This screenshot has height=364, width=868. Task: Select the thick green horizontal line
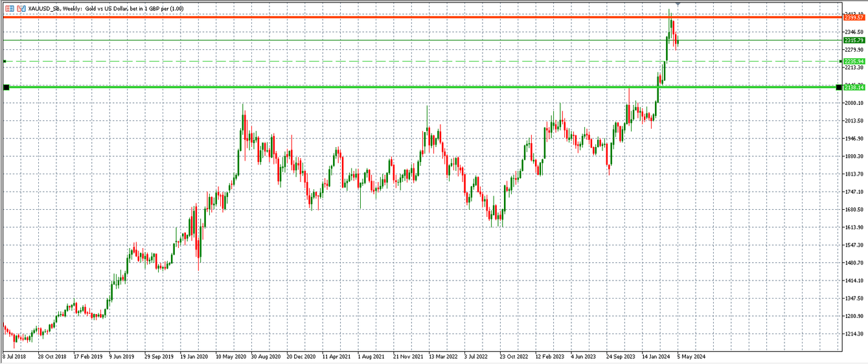point(421,87)
